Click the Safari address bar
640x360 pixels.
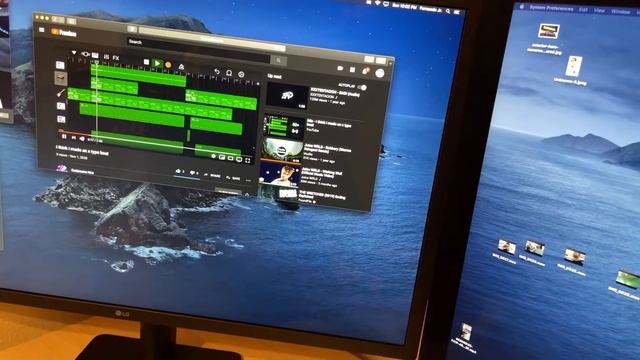pyautogui.click(x=211, y=39)
